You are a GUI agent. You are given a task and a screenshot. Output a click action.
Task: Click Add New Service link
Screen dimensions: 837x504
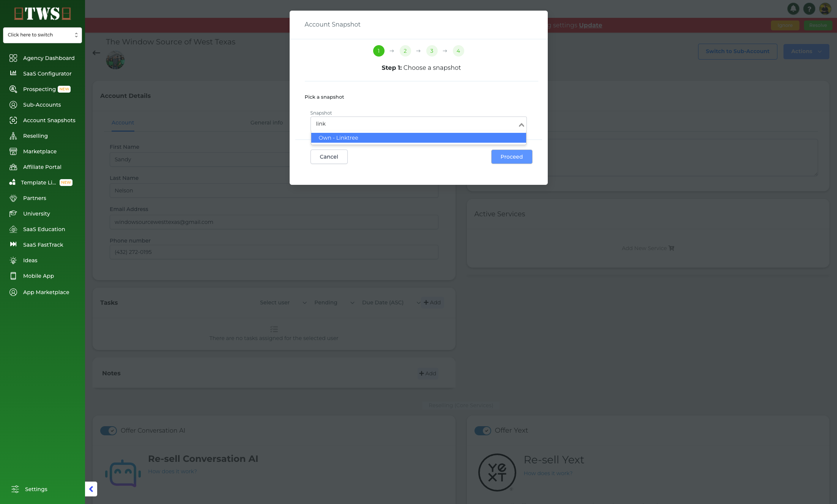[648, 248]
